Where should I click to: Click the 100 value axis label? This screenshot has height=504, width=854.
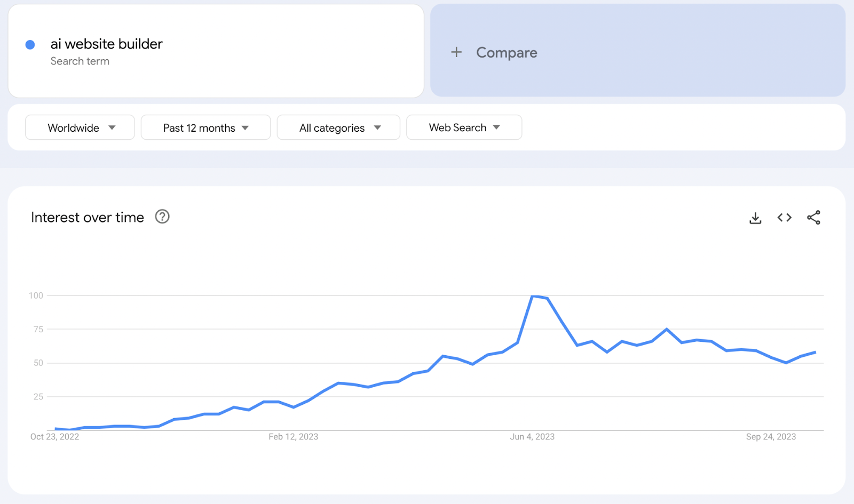[x=36, y=295]
